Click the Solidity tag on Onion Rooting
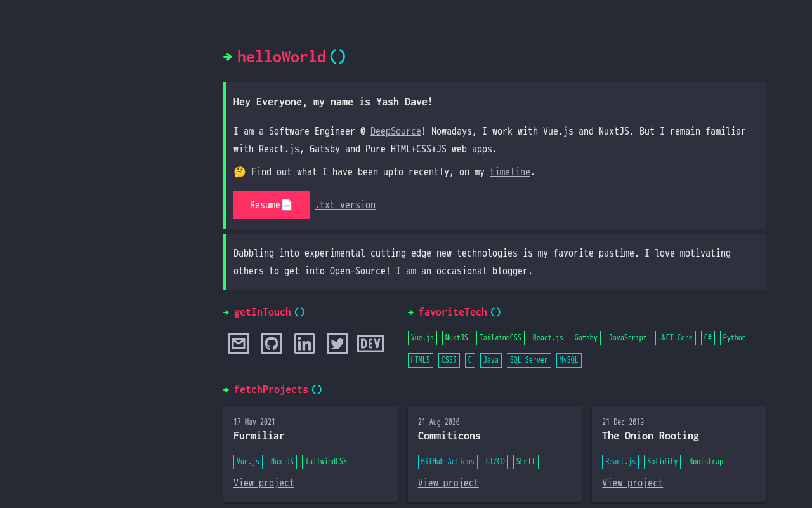The image size is (812, 508). tap(662, 462)
